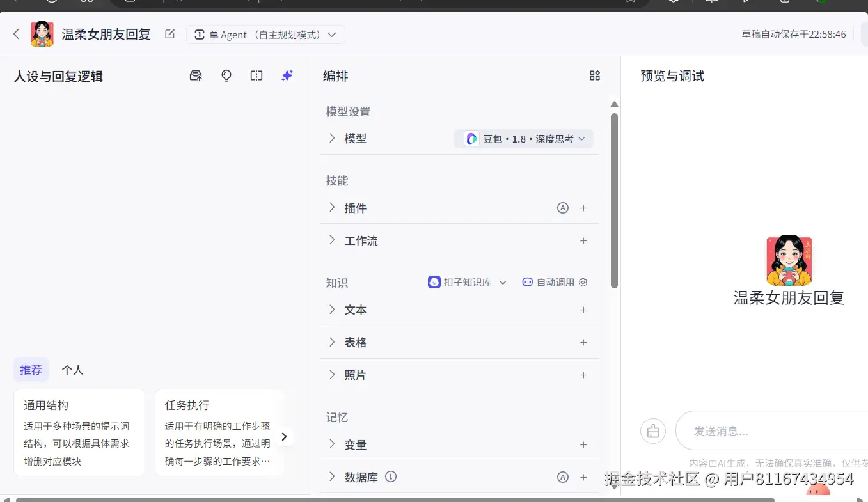Click the clear context icon beside message box
Viewport: 868px width, 502px height.
click(653, 431)
